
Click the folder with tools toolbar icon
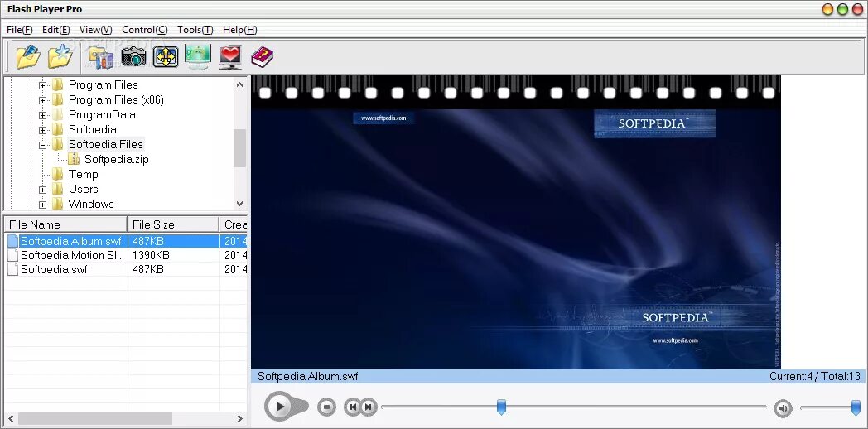coord(101,58)
